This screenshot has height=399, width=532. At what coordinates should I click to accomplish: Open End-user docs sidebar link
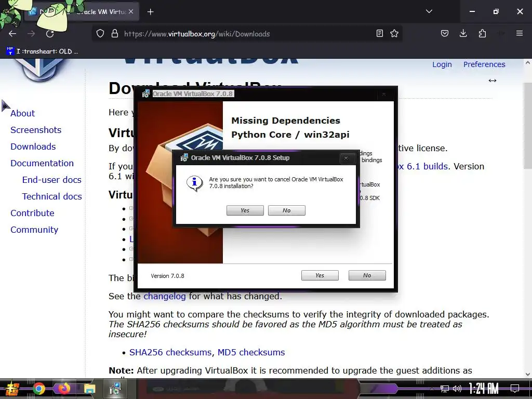(52, 180)
